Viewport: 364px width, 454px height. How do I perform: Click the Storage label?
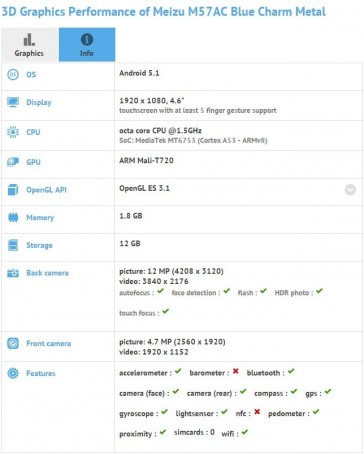[x=39, y=245]
